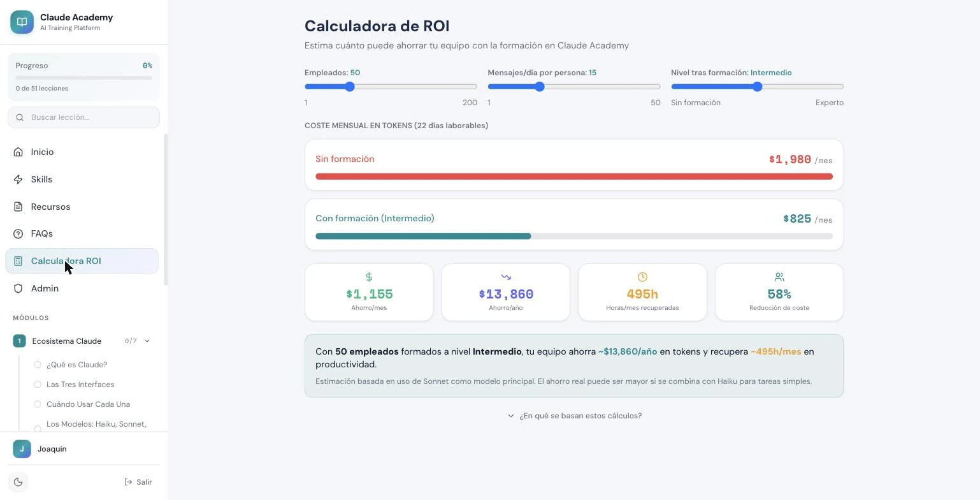Click the clock icon above Horas/mes recuperadas
The image size is (980, 500).
pyautogui.click(x=642, y=277)
